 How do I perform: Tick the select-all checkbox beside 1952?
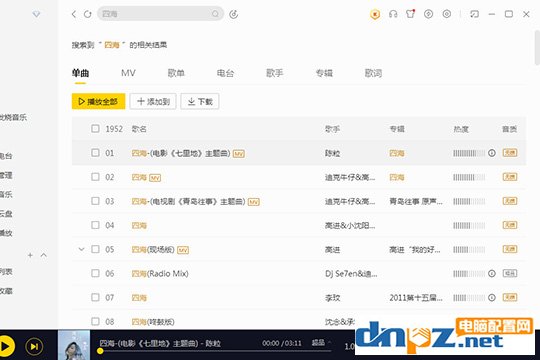point(95,128)
